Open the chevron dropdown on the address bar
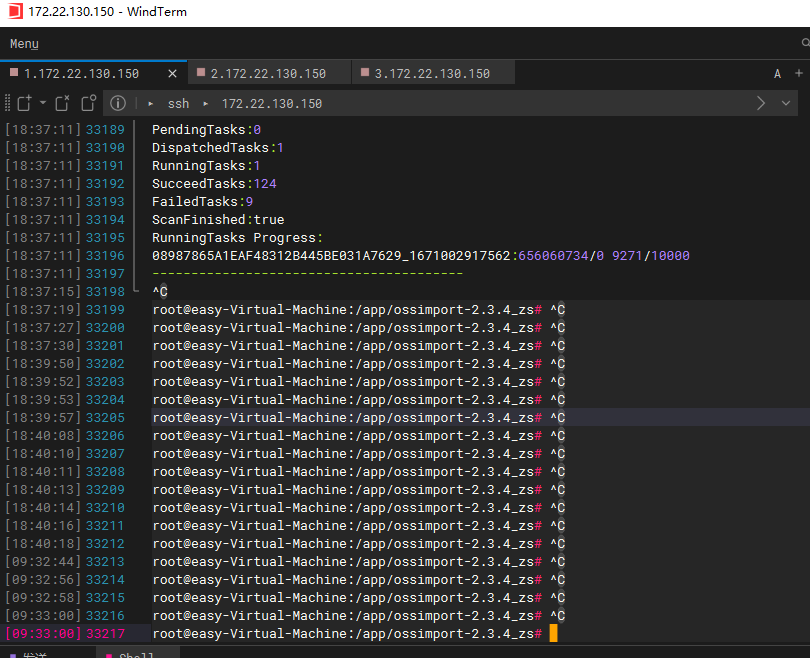Viewport: 810px width, 658px height. click(786, 103)
